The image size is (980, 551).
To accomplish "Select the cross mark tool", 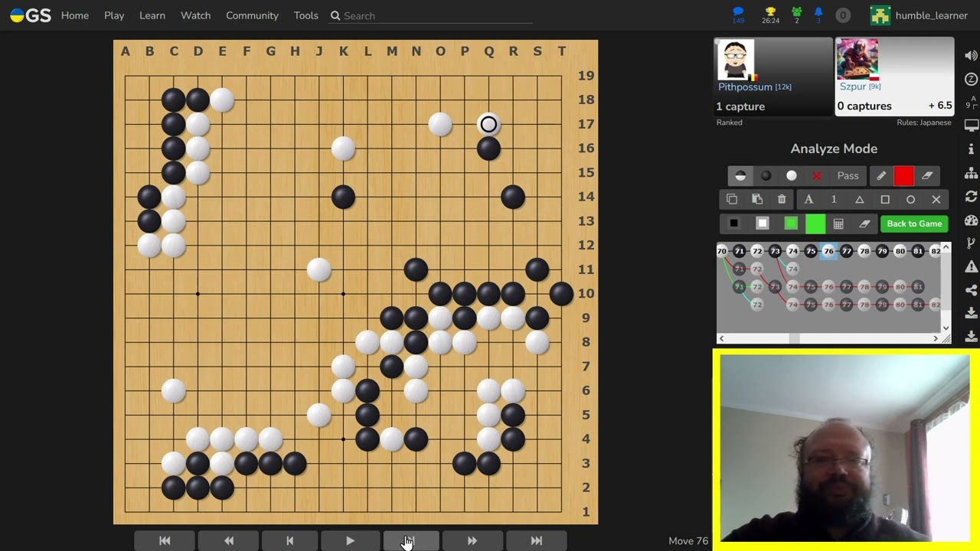I will point(936,200).
